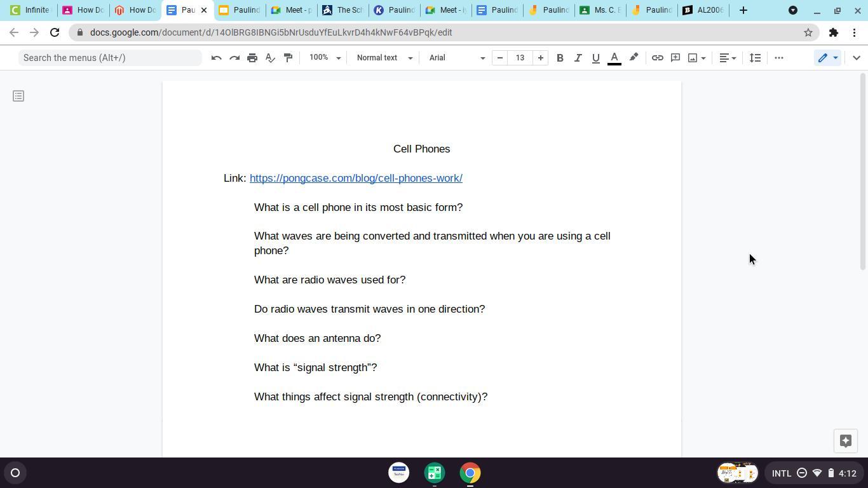Switch to the Ms. C. spreadsheet tab
868x488 pixels.
tap(599, 10)
